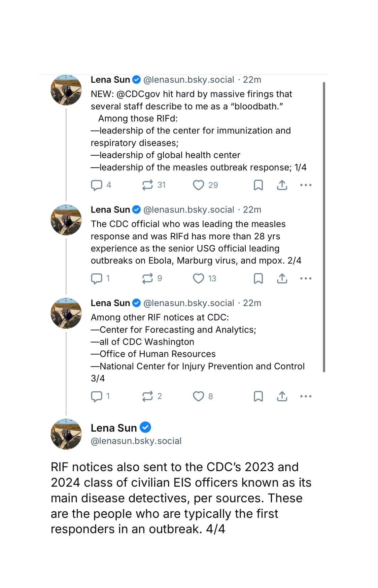The height and width of the screenshot is (588, 378).
Task: Repost the 2/4 post with 9 reposts
Action: 147,279
